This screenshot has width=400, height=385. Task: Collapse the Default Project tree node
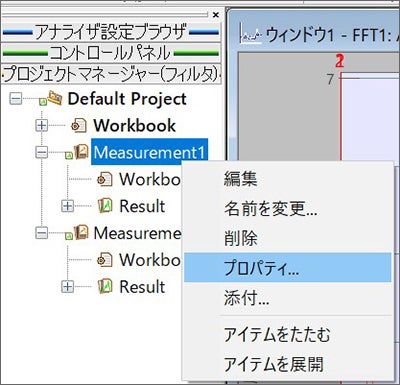[x=16, y=99]
